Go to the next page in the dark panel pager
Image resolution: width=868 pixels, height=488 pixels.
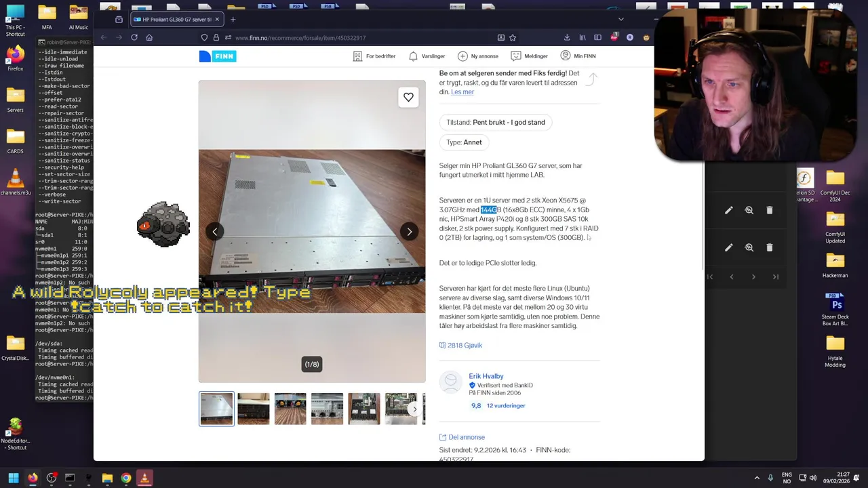(753, 277)
